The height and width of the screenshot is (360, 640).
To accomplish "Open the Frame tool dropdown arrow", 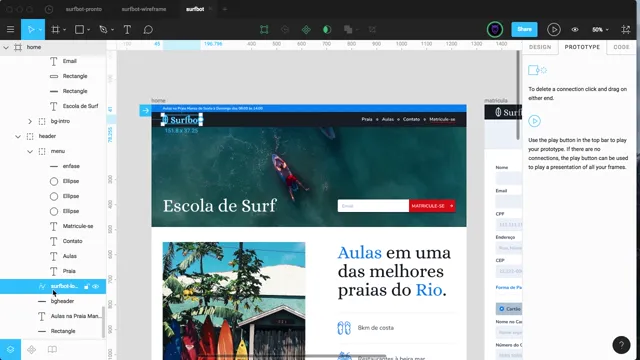I will click(x=64, y=30).
